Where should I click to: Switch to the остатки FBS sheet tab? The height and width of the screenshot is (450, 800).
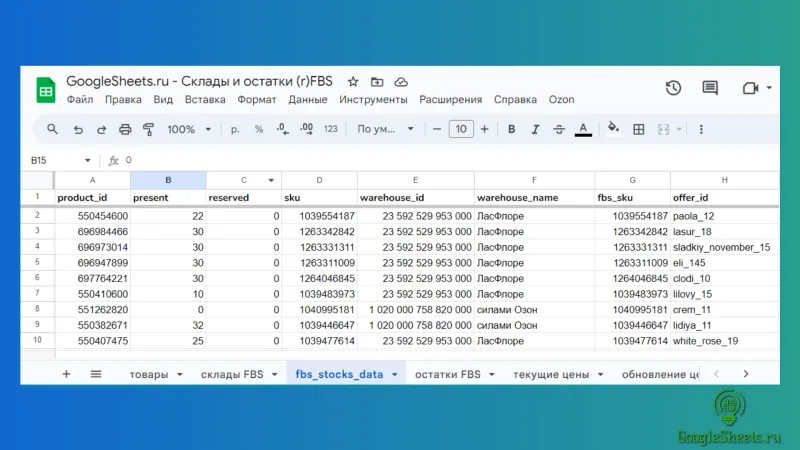(449, 374)
